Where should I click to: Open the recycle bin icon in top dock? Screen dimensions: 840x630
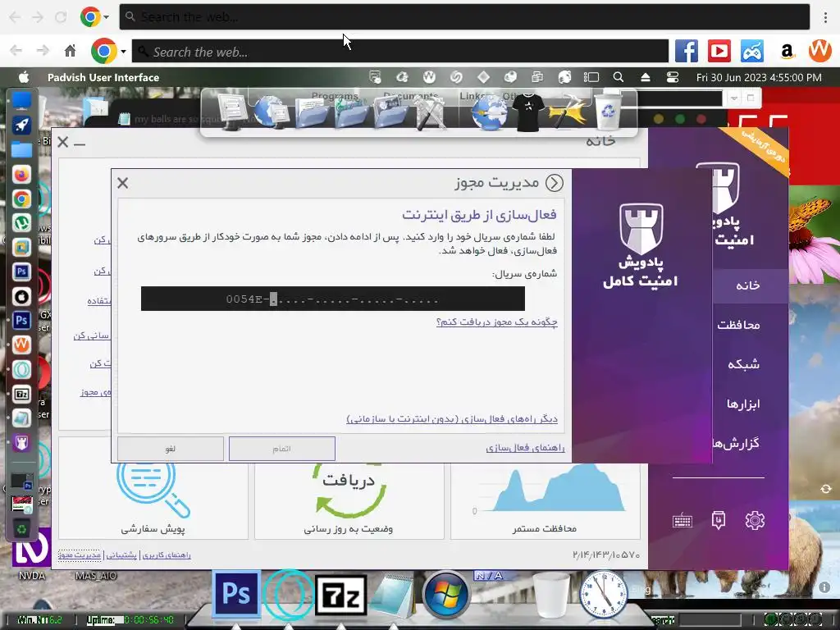[x=608, y=112]
